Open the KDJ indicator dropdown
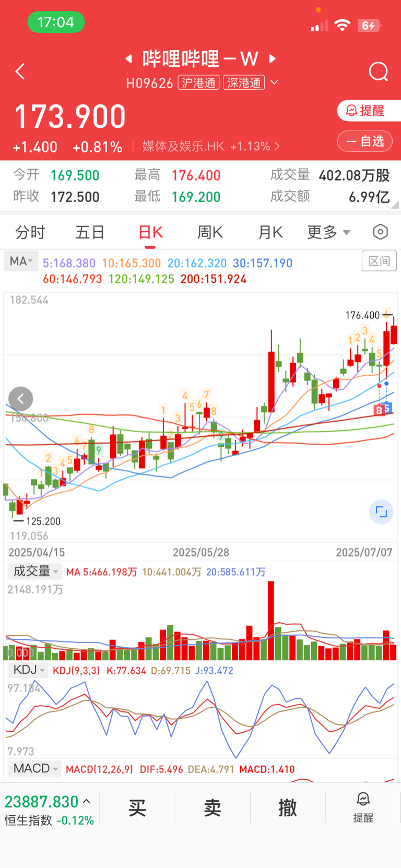This screenshot has width=401, height=868. click(x=28, y=670)
